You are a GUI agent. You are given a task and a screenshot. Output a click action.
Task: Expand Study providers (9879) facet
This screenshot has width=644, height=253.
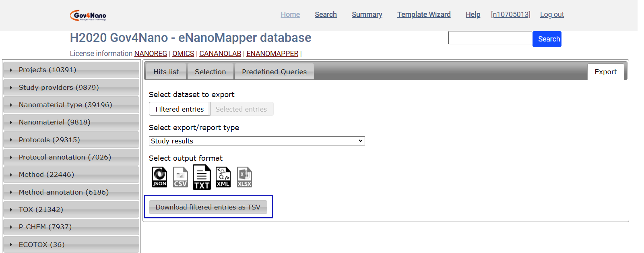click(71, 87)
